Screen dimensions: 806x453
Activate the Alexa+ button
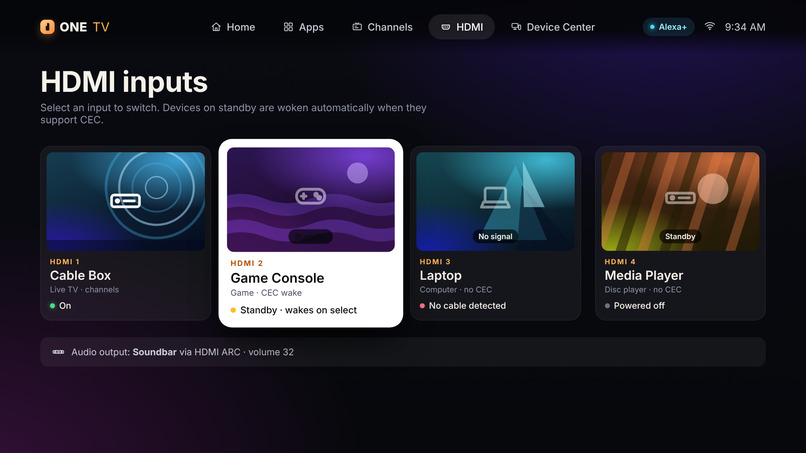click(668, 27)
